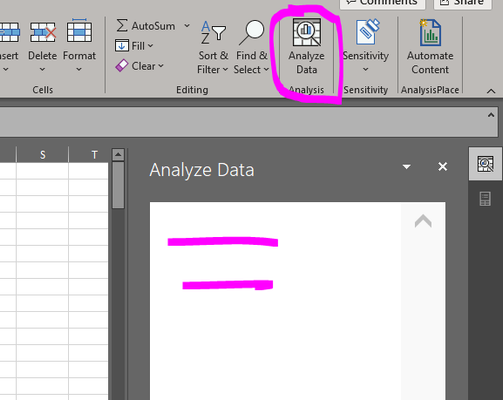Open the Sensitivity label icon
Screen dimensions: 503x400
[x=368, y=32]
